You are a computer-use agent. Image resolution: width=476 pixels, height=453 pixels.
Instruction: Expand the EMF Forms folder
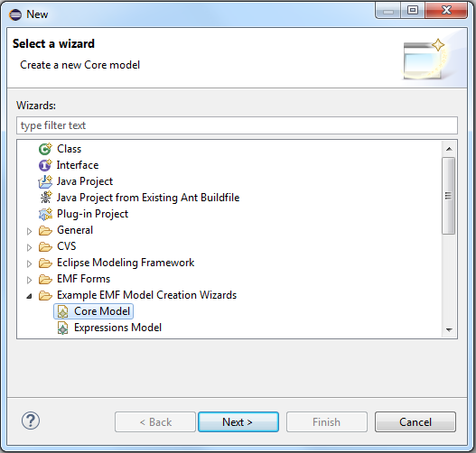(x=29, y=280)
